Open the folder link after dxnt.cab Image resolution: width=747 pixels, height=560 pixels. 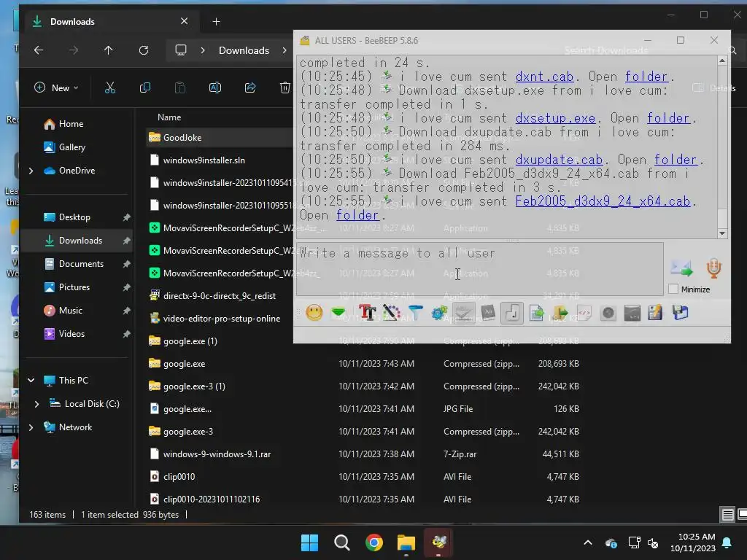[x=646, y=77]
